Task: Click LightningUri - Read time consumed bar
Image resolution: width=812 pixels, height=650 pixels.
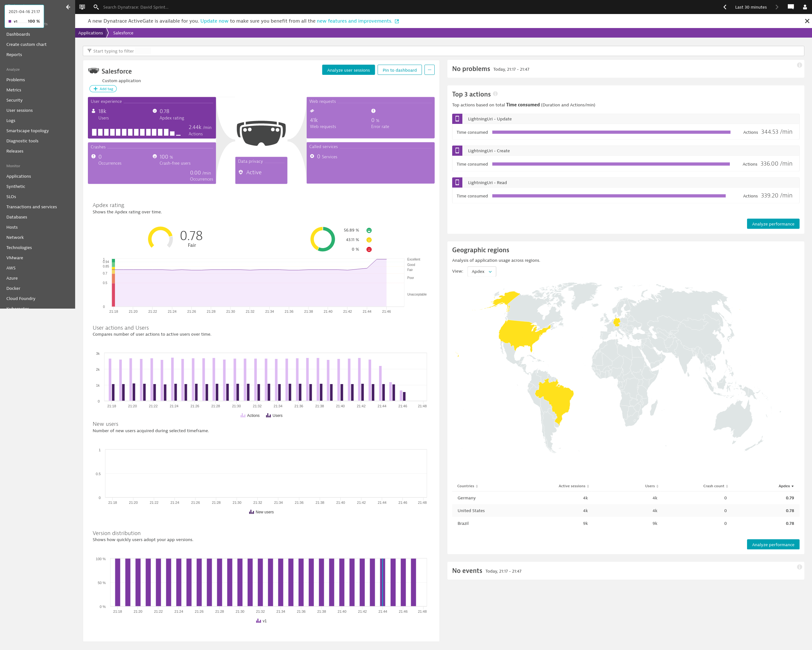Action: [x=609, y=196]
